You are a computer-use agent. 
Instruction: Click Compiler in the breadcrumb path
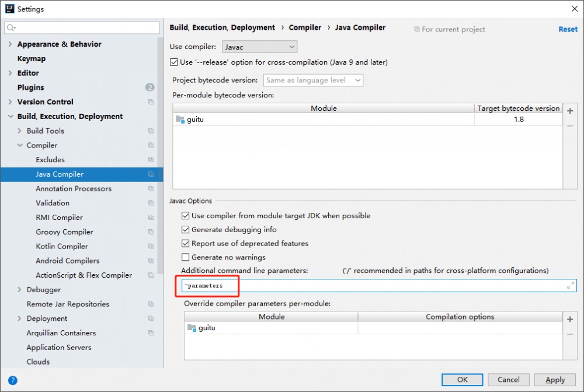[305, 27]
